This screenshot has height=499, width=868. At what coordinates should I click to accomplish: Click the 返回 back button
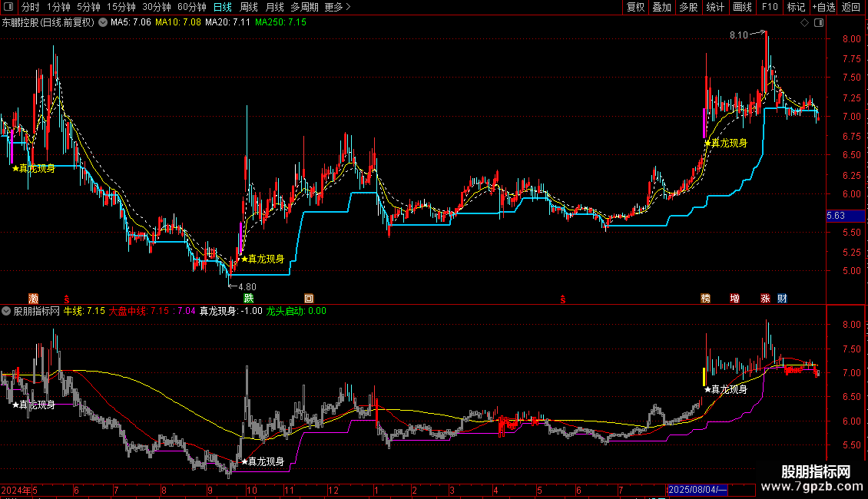[851, 7]
